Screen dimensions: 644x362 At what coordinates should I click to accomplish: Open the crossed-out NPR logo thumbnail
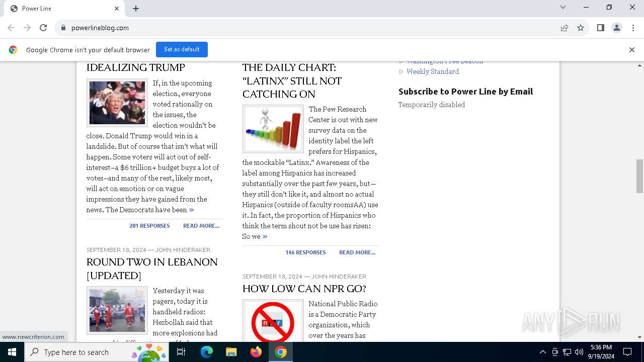coord(273,321)
